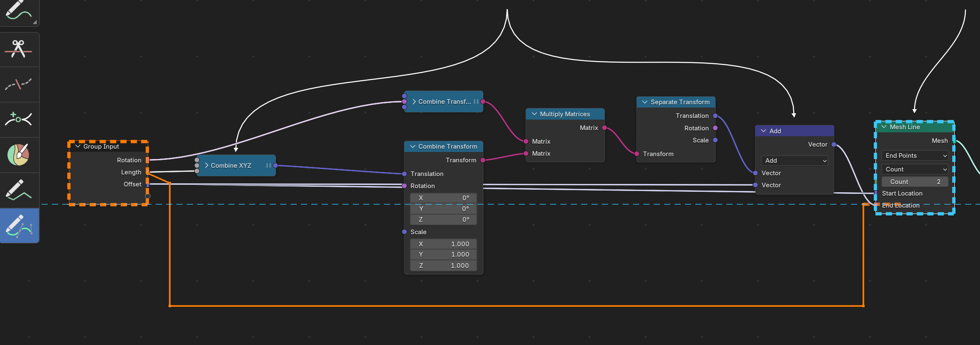The height and width of the screenshot is (345, 980).
Task: Collapse the Add vector node
Action: tap(763, 131)
